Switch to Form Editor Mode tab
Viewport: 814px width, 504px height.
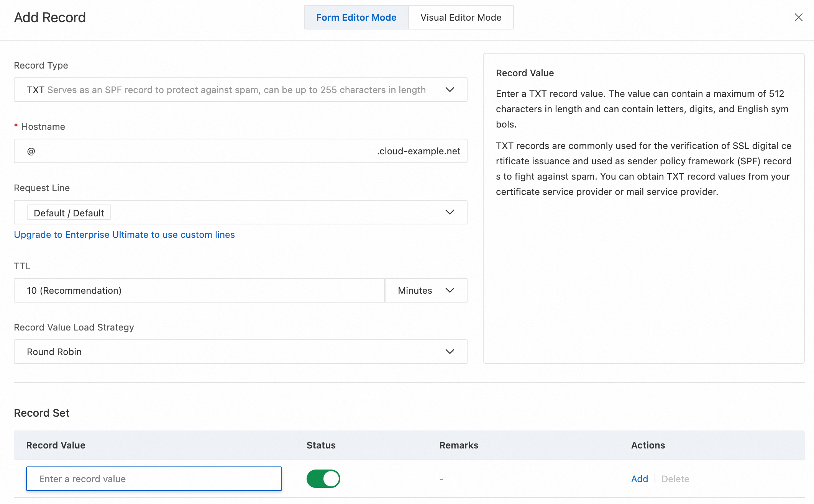[x=356, y=17]
